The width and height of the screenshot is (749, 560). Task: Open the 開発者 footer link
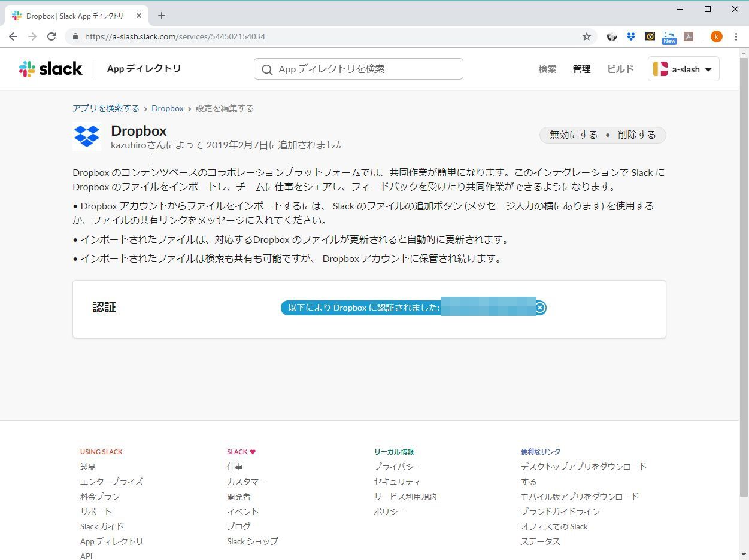click(239, 497)
